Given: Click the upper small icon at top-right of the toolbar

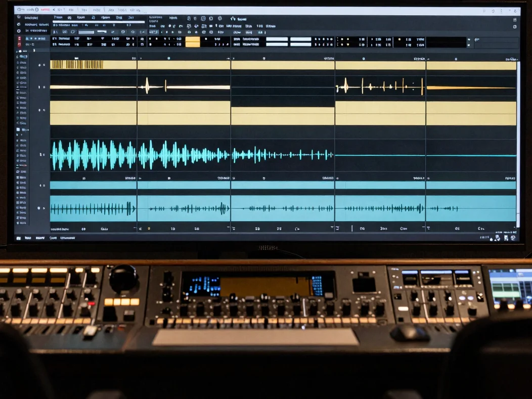Looking at the screenshot, I should (x=515, y=20).
